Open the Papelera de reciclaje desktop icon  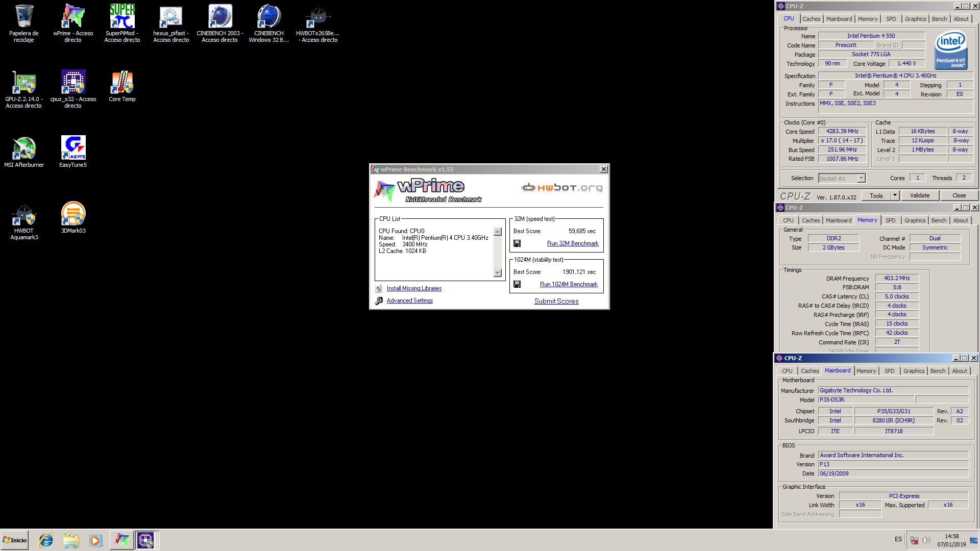23,23
